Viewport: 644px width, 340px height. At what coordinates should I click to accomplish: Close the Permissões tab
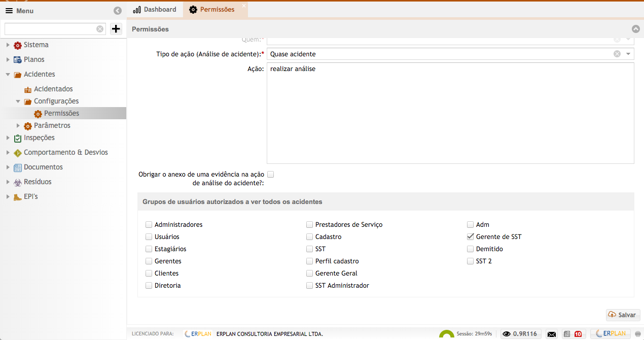pos(244,6)
